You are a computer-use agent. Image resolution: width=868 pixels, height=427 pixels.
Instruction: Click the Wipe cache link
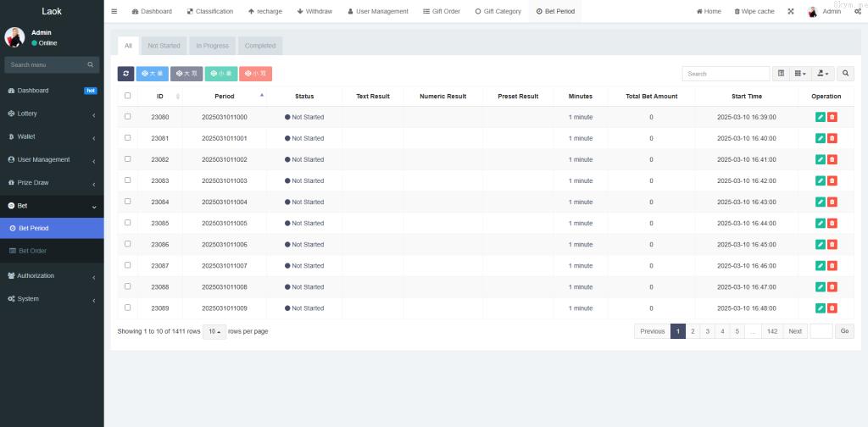pyautogui.click(x=754, y=11)
